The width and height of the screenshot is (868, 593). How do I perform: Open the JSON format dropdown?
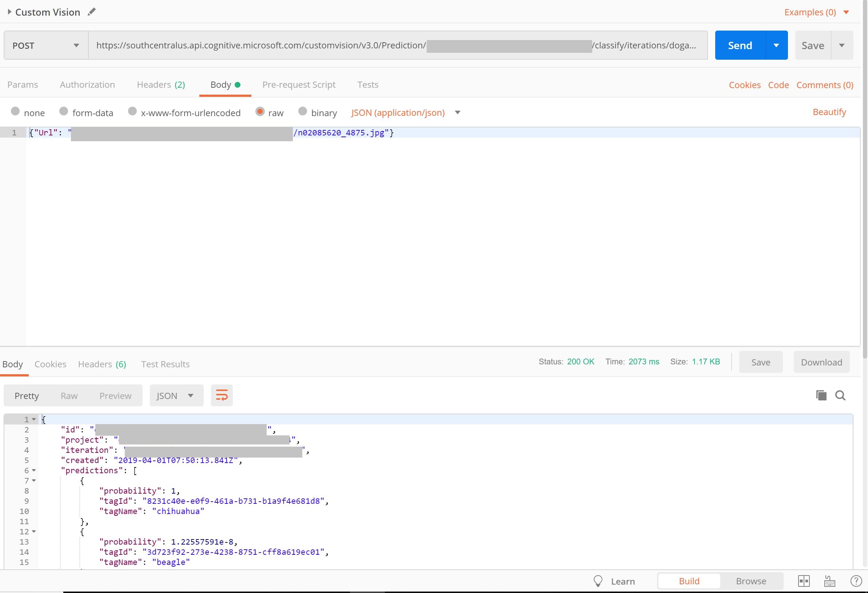click(191, 396)
